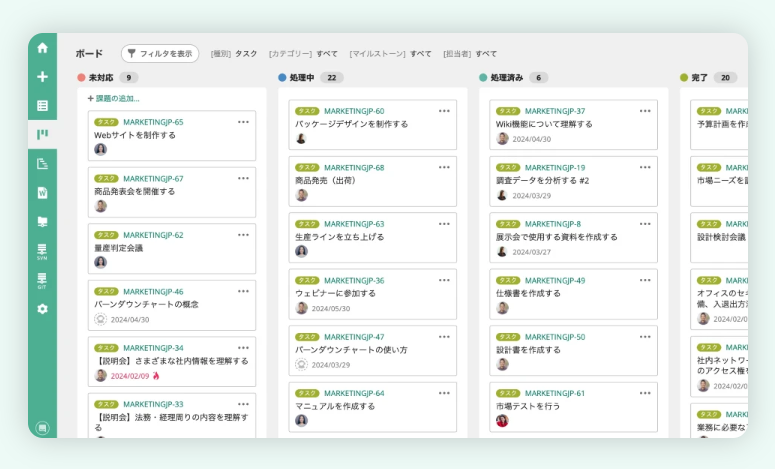The height and width of the screenshot is (469, 775).
Task: Open the menu dots on MARKETINGJP-49 card
Action: 645,280
